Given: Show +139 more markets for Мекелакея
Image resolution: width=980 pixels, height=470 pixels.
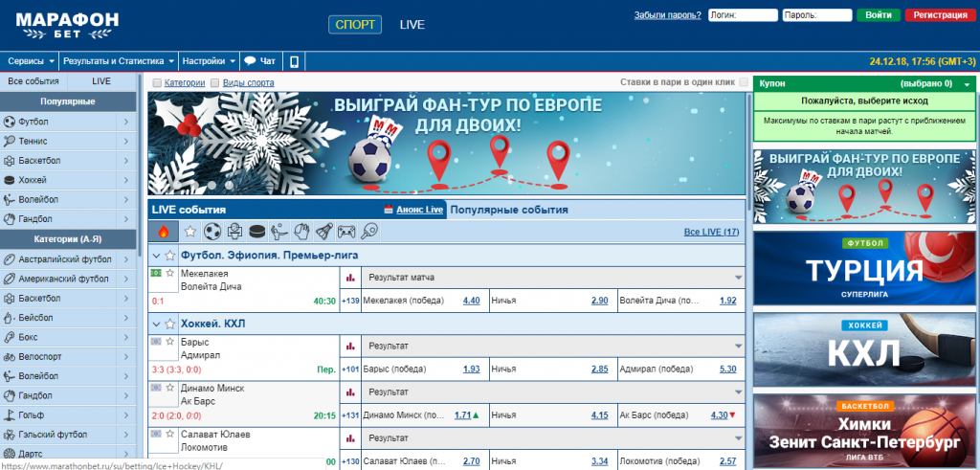Looking at the screenshot, I should [x=350, y=301].
